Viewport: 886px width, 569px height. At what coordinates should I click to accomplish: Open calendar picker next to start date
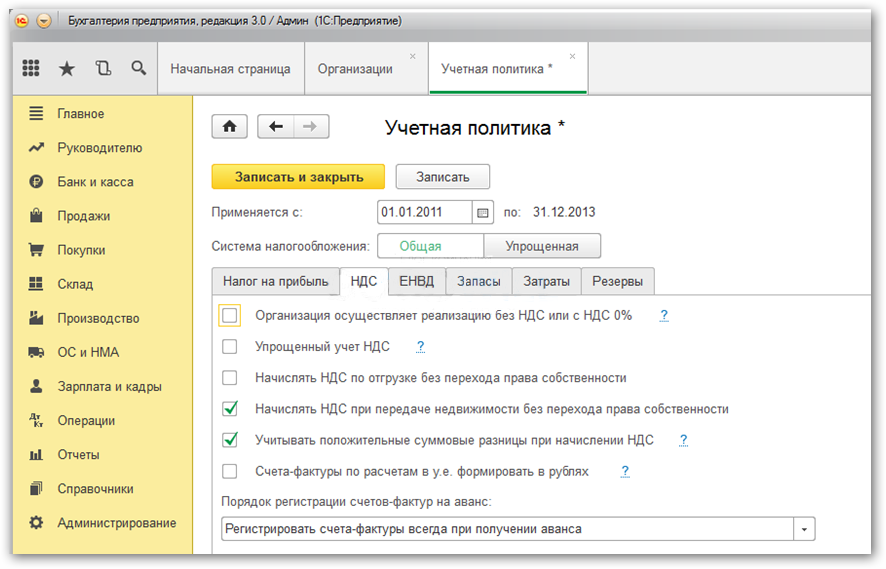click(x=483, y=213)
